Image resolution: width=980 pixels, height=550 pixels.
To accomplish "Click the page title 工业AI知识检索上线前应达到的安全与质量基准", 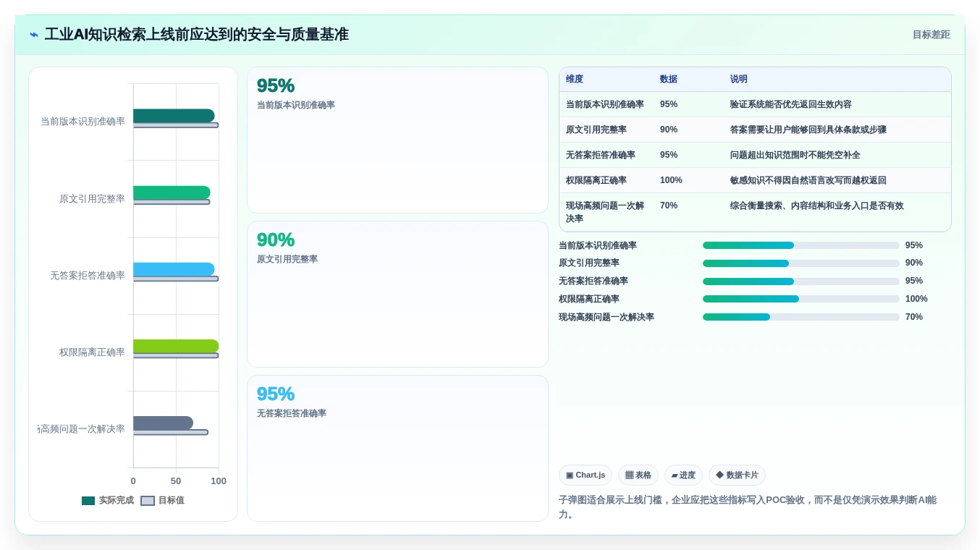I will pos(197,35).
